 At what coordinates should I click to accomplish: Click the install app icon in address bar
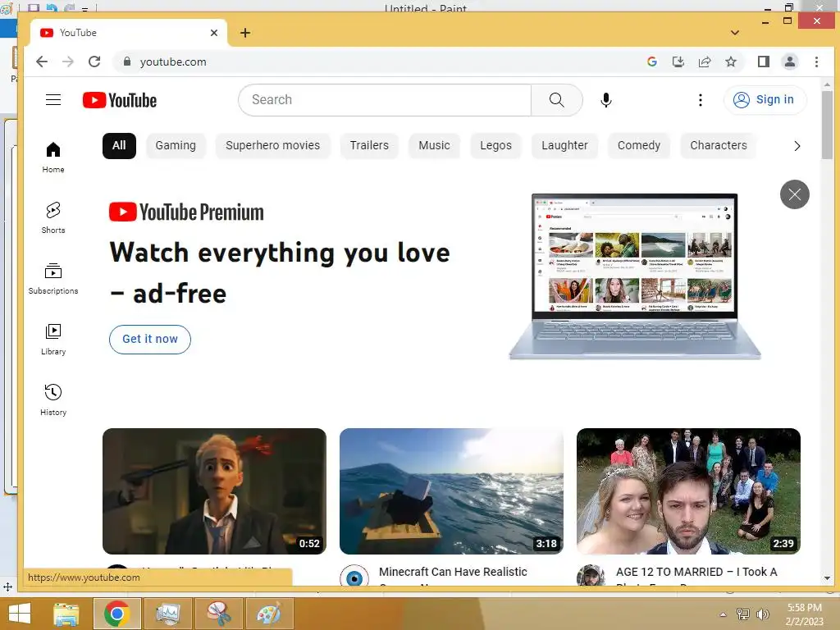(x=678, y=62)
